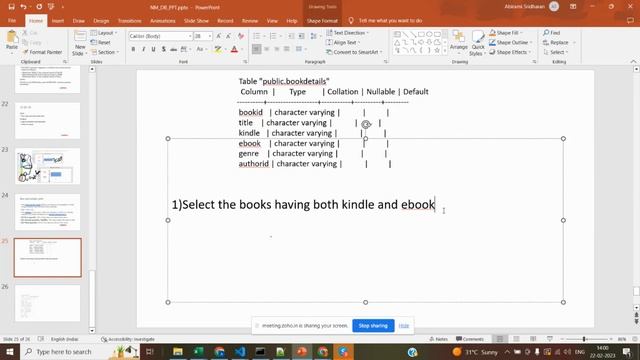Open the Align Text dropdown
640x360 pixels.
tap(343, 42)
